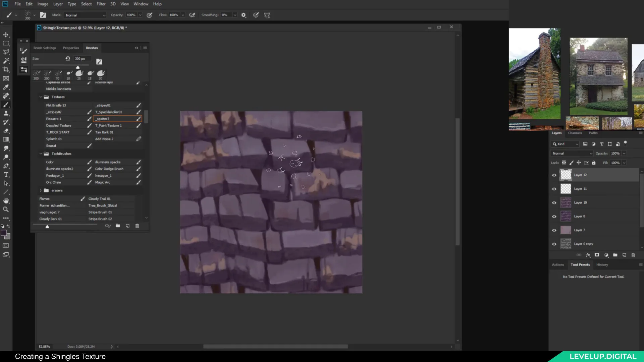This screenshot has width=644, height=362.
Task: Expand the erasers brush folder
Action: click(41, 190)
